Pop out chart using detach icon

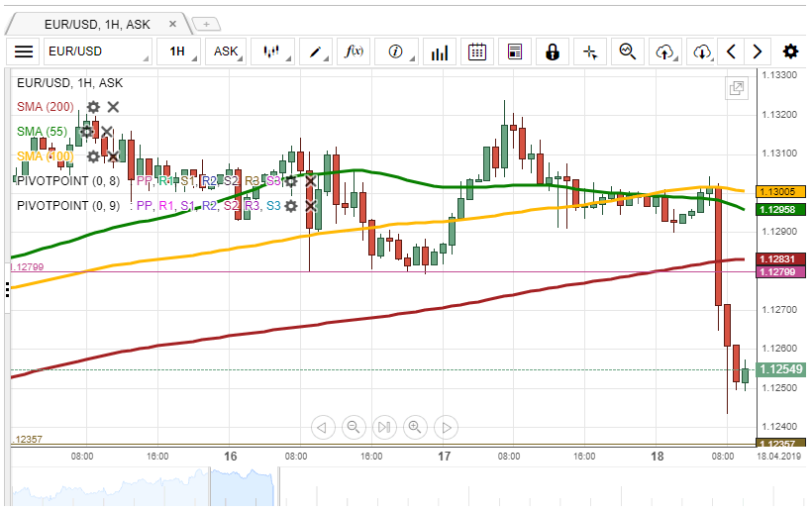tap(737, 88)
